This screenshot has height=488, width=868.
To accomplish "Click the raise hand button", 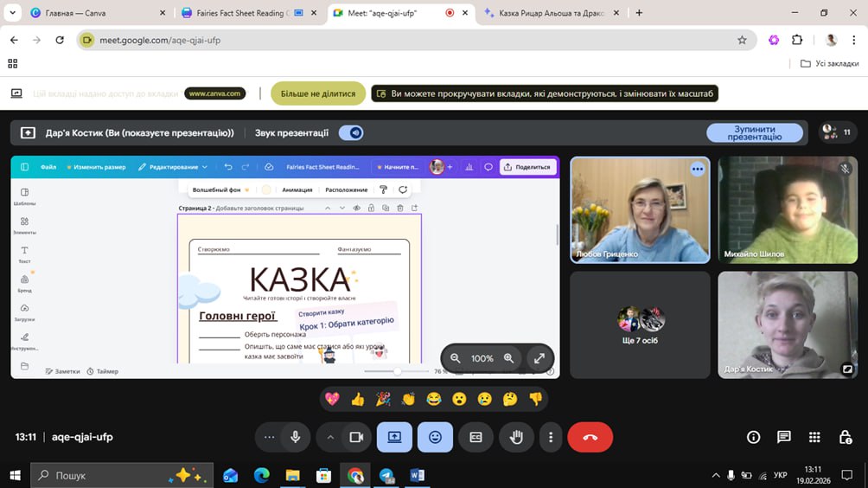I will [516, 438].
